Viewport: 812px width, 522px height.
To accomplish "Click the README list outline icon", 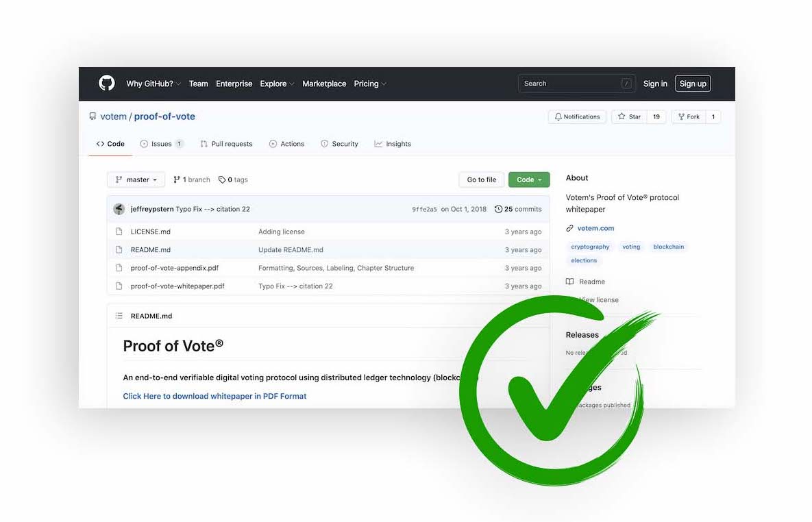I will pyautogui.click(x=119, y=316).
